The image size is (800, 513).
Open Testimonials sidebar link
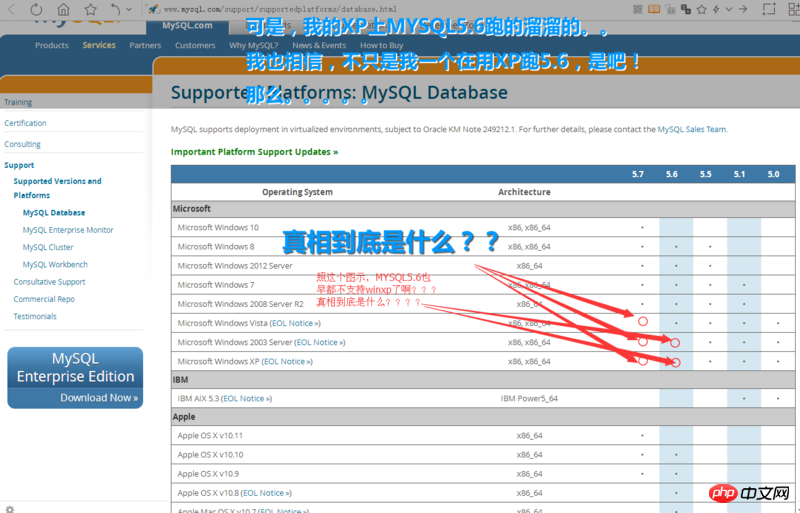tap(35, 316)
